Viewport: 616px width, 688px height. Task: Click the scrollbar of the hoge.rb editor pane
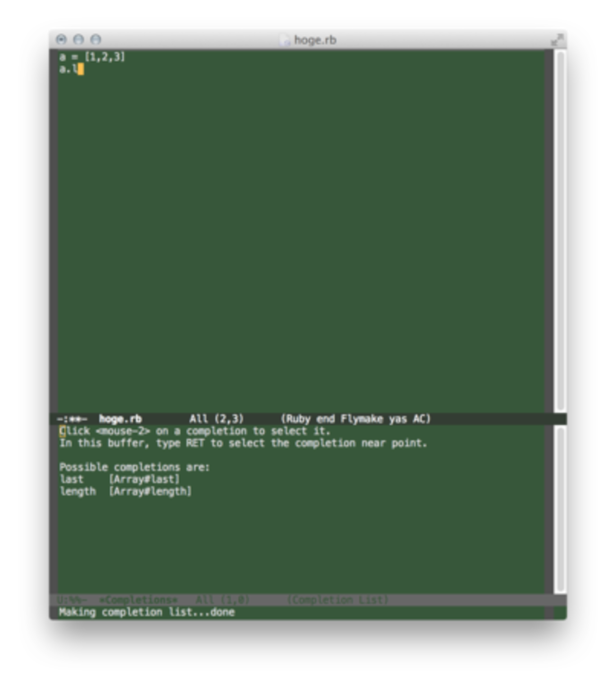560,231
